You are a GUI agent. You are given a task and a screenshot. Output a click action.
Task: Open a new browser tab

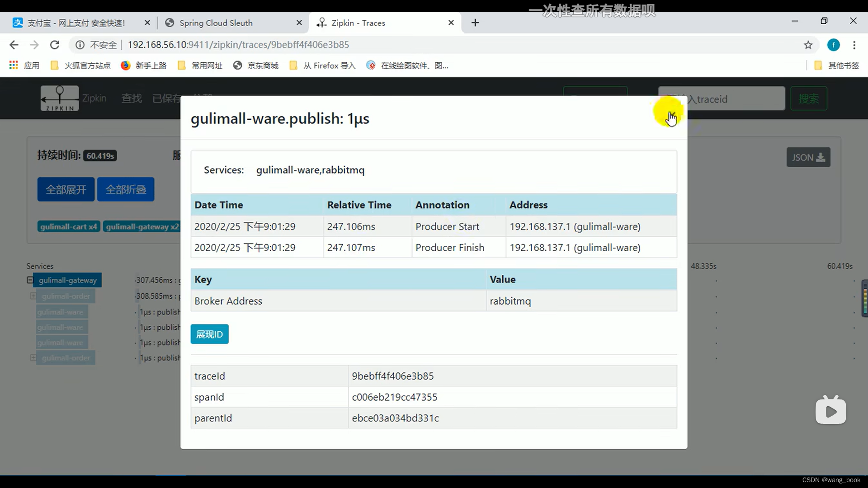[475, 23]
